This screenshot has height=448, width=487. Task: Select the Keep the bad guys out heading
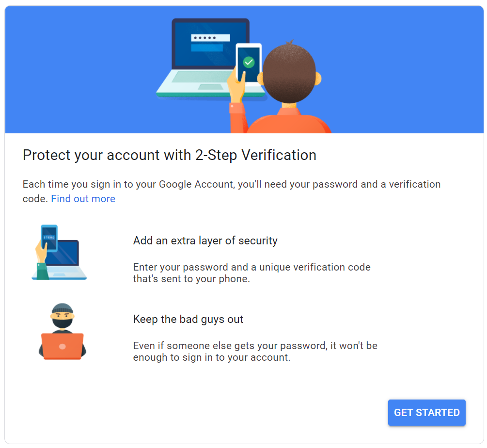(188, 319)
